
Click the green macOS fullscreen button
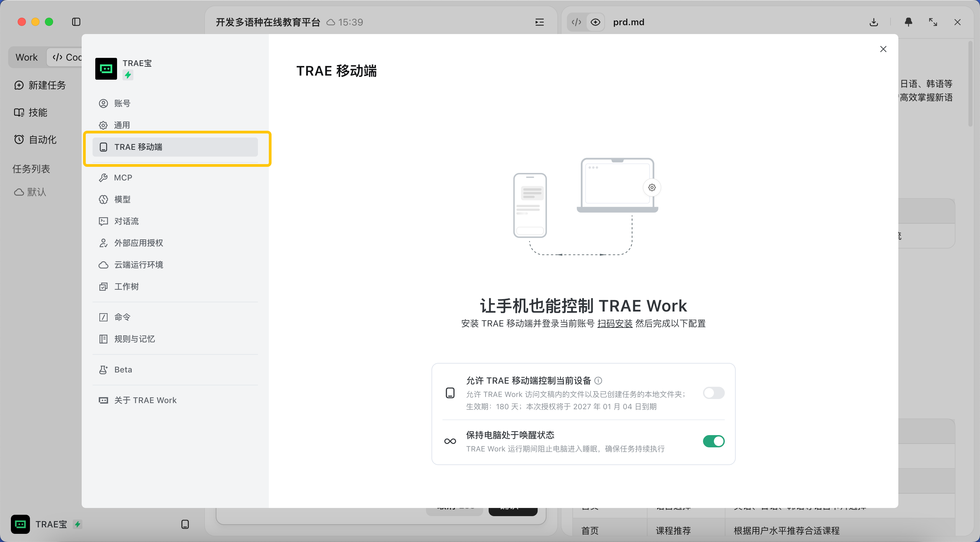(x=49, y=22)
